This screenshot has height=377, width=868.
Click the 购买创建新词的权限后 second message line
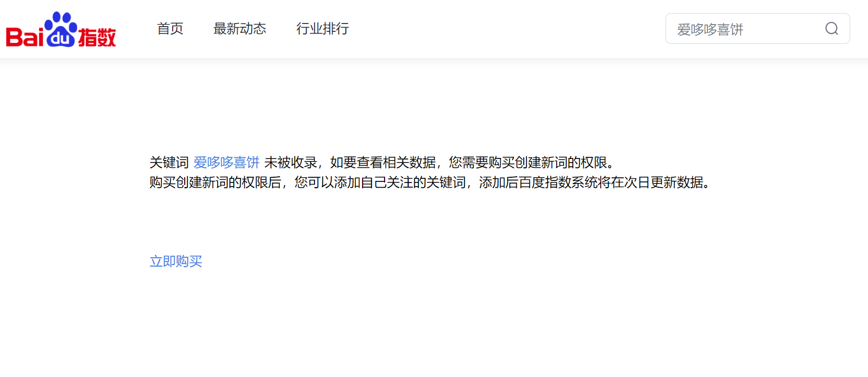(430, 182)
